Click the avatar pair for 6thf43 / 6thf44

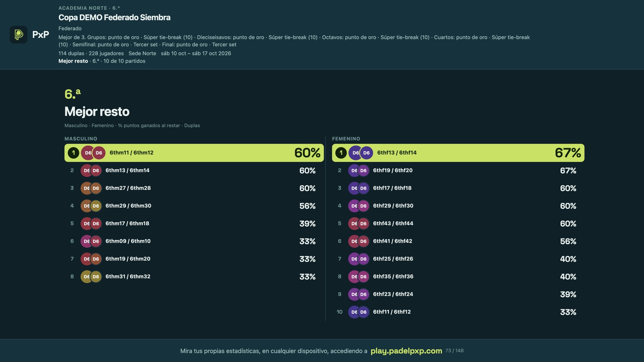coord(359,224)
